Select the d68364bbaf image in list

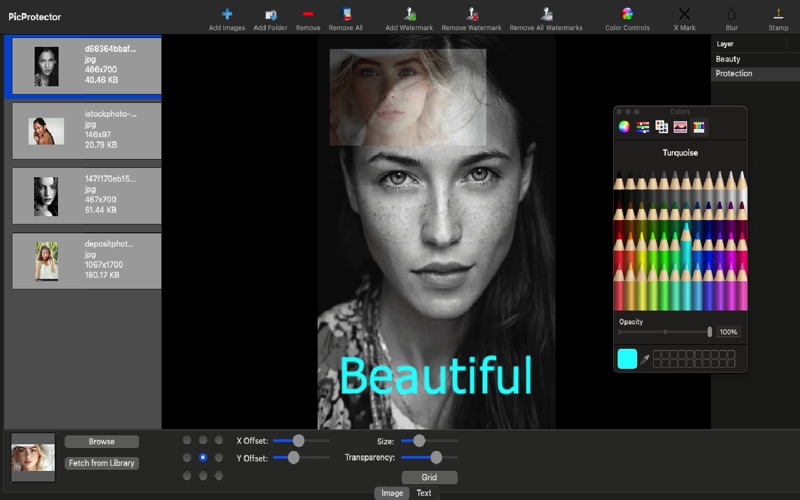coord(87,66)
